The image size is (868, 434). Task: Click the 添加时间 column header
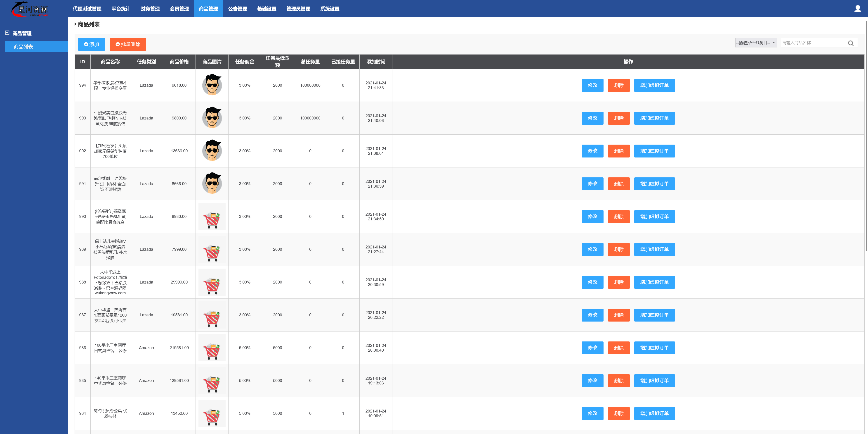tap(376, 62)
